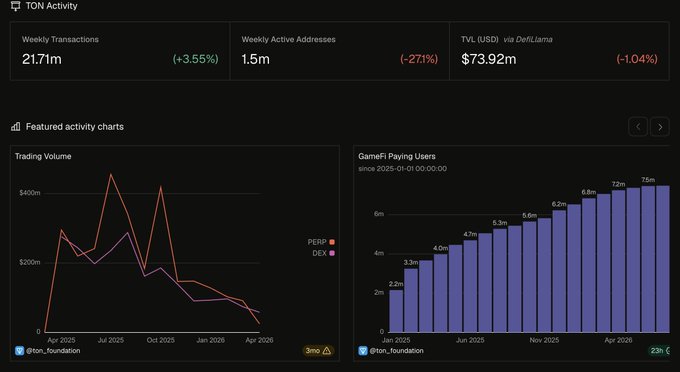This screenshot has height=372, width=680.
Task: Click ton_foundation avatar icon under GameFi chart
Action: click(363, 350)
